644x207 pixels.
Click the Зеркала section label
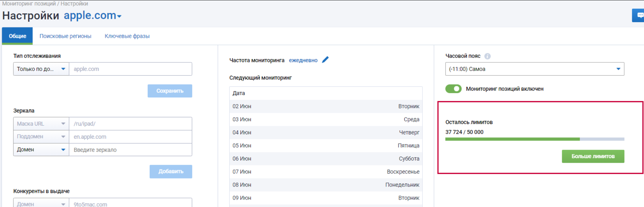[24, 111]
